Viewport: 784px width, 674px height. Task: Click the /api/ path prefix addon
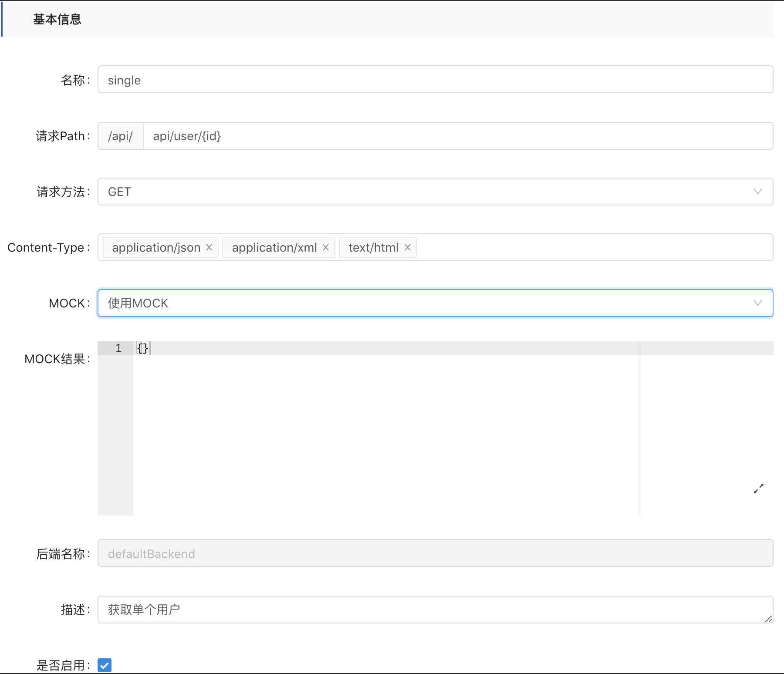pyautogui.click(x=121, y=136)
